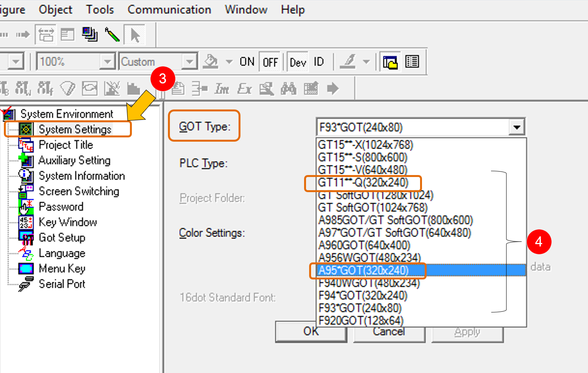Expand the 100% zoom dropdown
The image size is (588, 373).
(107, 61)
